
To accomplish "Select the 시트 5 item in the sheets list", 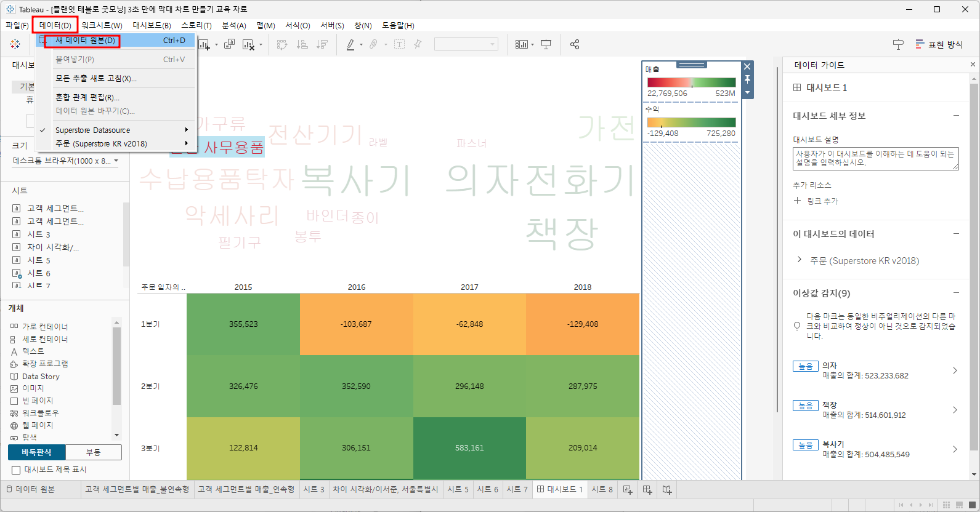I will point(39,260).
